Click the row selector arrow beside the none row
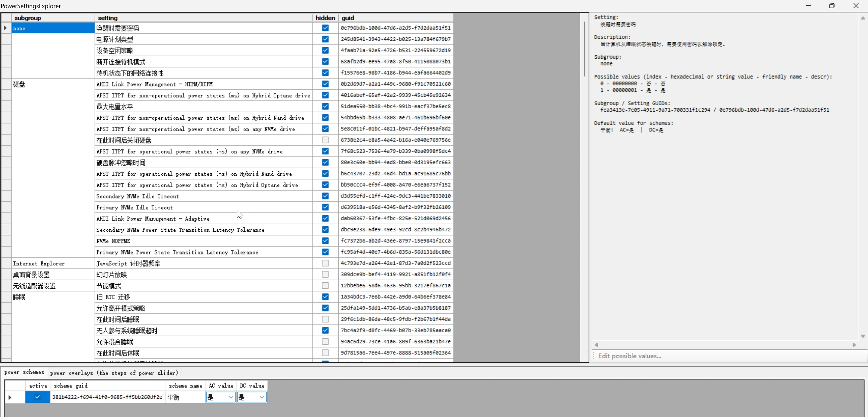Viewport: 868px width, 417px height. click(5, 28)
